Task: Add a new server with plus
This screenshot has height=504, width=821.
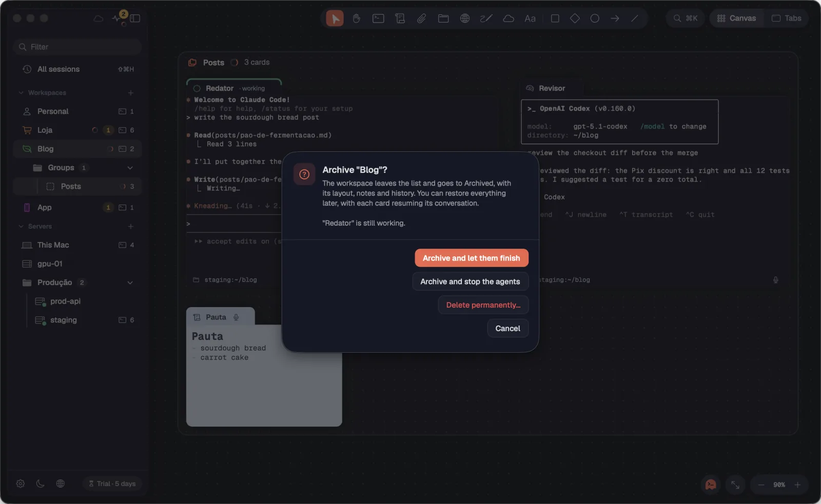Action: point(130,227)
